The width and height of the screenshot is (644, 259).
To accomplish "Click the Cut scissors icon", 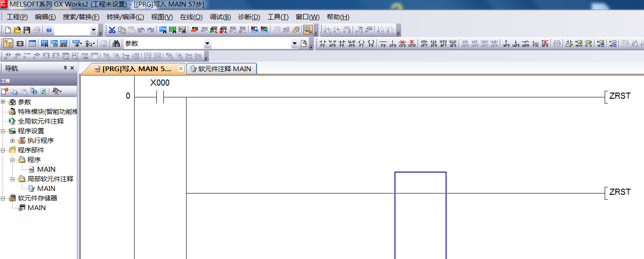I will point(112,30).
